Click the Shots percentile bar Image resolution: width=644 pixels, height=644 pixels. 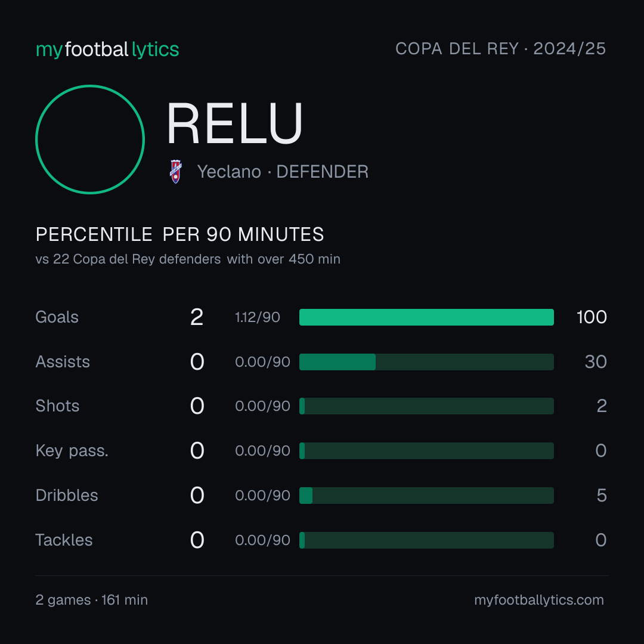(426, 406)
